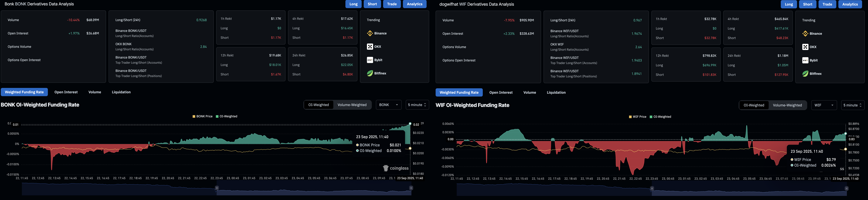868x200 pixels.
Task: Click the Binance icon in WIF Trending
Action: [805, 34]
